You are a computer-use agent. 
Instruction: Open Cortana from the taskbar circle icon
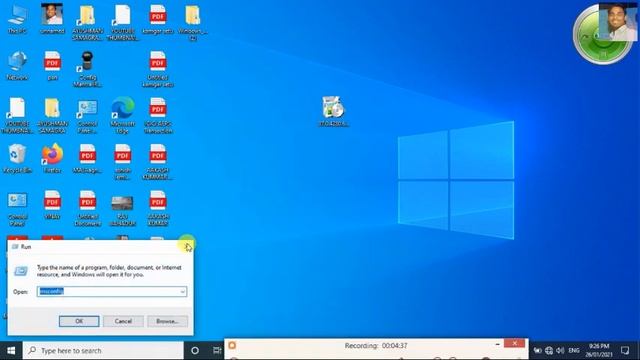[195, 350]
